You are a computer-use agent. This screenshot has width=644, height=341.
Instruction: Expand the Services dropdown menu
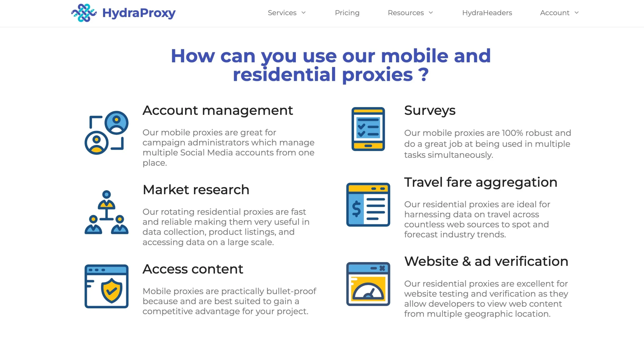point(287,13)
